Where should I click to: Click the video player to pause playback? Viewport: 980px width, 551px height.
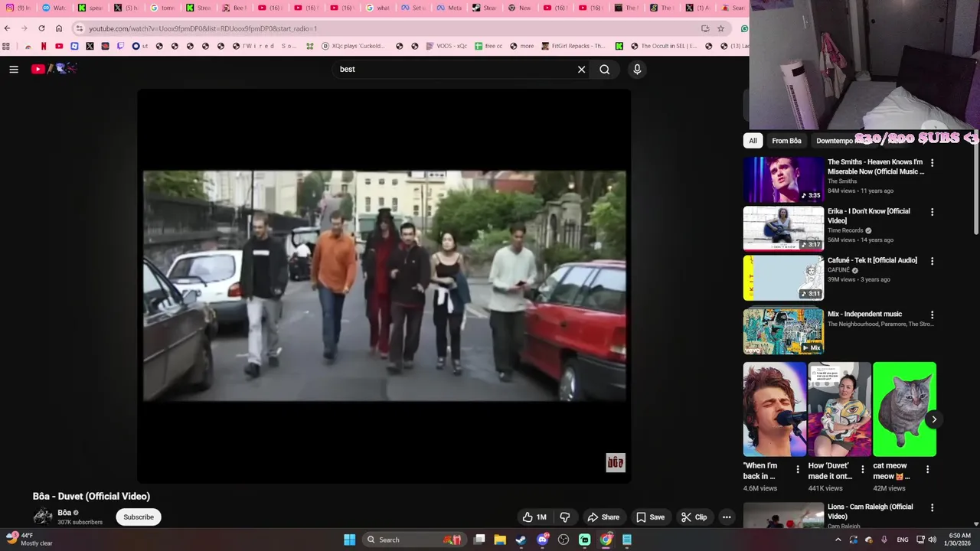tap(384, 285)
